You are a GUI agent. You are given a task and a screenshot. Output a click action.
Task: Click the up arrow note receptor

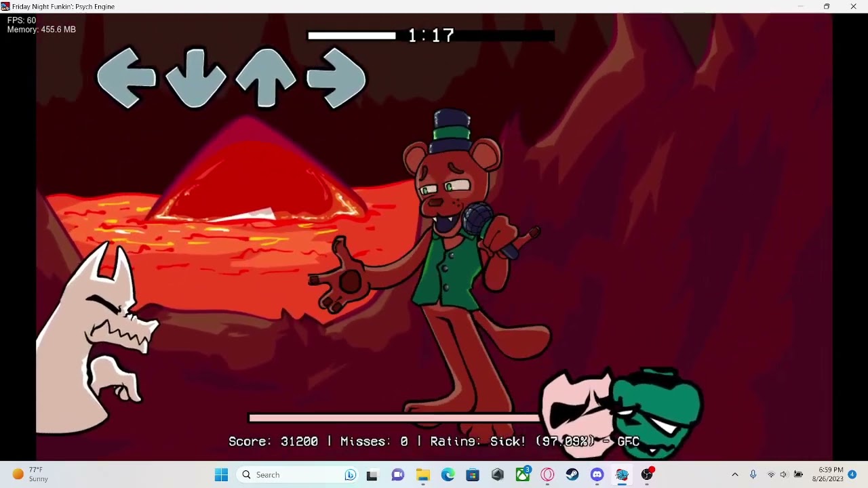pos(265,77)
